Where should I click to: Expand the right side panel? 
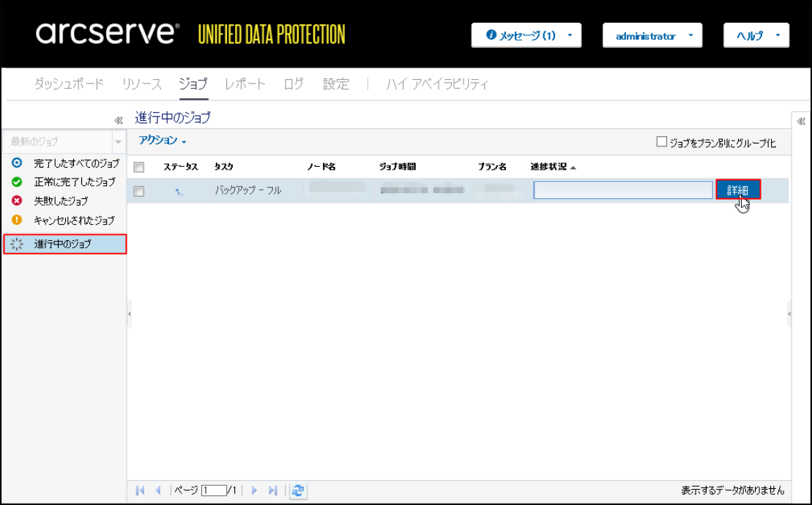[x=801, y=121]
